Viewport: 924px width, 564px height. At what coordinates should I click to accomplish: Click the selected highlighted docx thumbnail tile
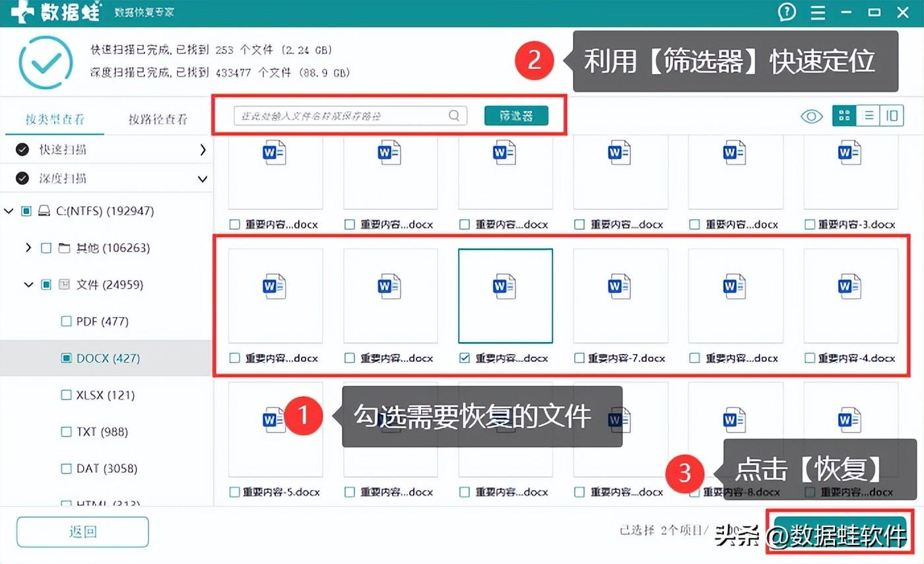[x=505, y=296]
